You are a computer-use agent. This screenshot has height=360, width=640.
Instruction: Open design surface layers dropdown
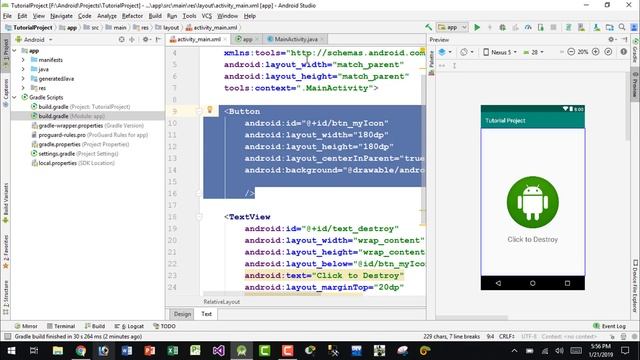click(445, 52)
